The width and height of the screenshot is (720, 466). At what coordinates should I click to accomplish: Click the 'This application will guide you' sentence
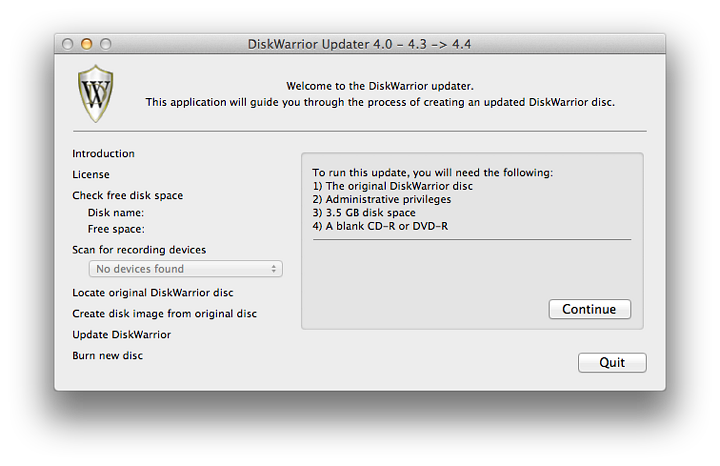click(x=380, y=102)
